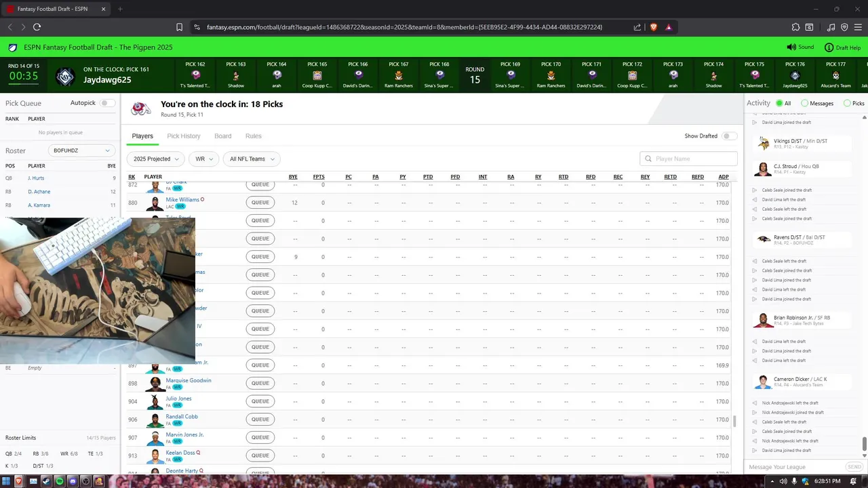Click the bookmark icon in the address bar

tap(179, 27)
